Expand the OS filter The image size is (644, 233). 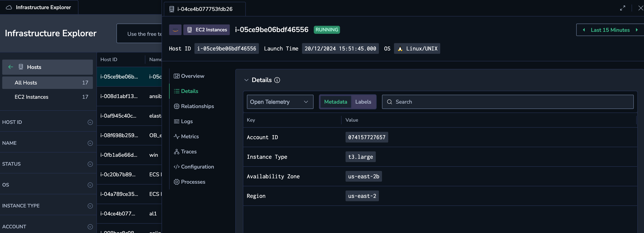pos(90,185)
